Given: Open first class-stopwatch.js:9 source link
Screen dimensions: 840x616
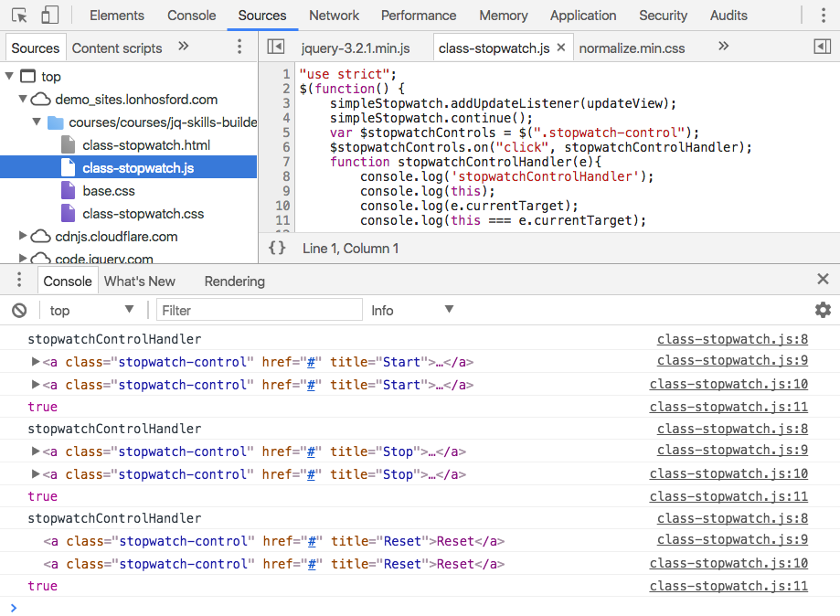Looking at the screenshot, I should (x=732, y=360).
